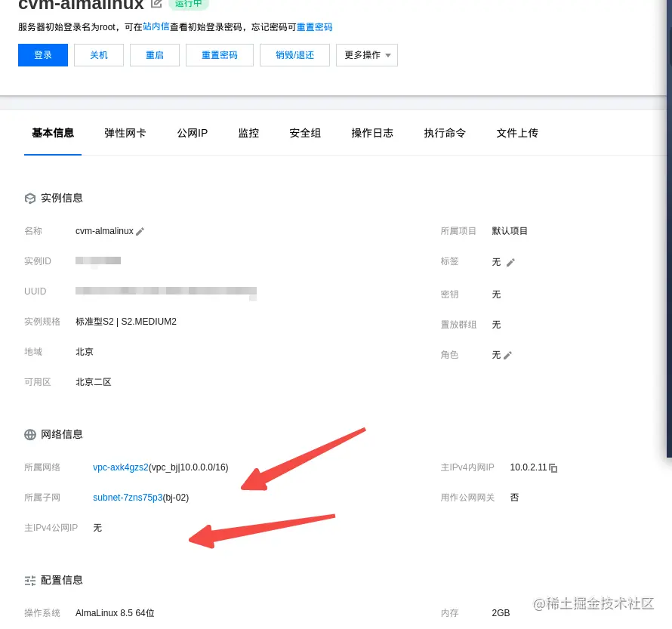Viewport: 672px width, 629px height.
Task: Click the edit icon beside the cvm-almalinux title
Action: click(156, 4)
